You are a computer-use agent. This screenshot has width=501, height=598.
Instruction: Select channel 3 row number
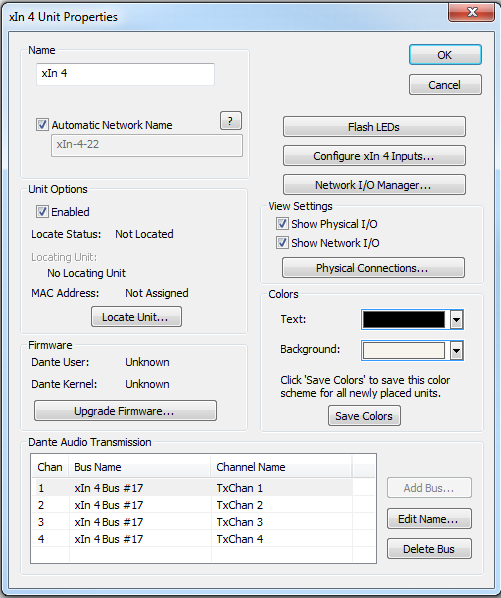(x=41, y=522)
